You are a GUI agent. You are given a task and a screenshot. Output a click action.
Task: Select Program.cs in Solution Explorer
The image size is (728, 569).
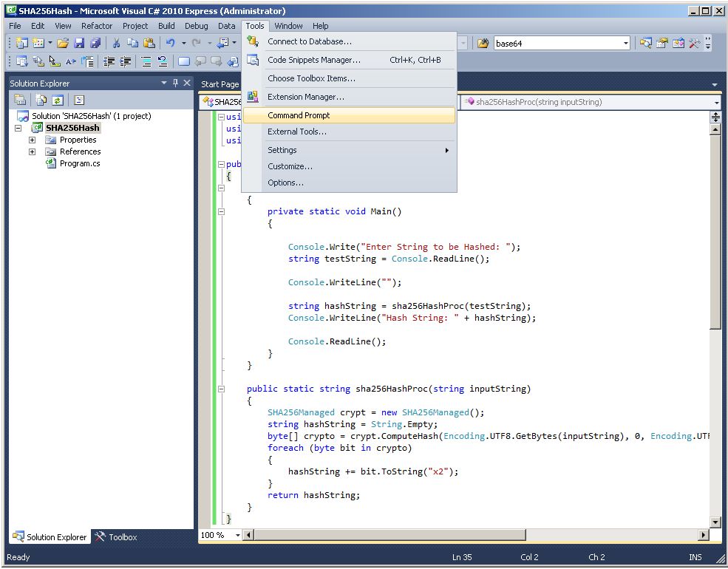coord(80,163)
